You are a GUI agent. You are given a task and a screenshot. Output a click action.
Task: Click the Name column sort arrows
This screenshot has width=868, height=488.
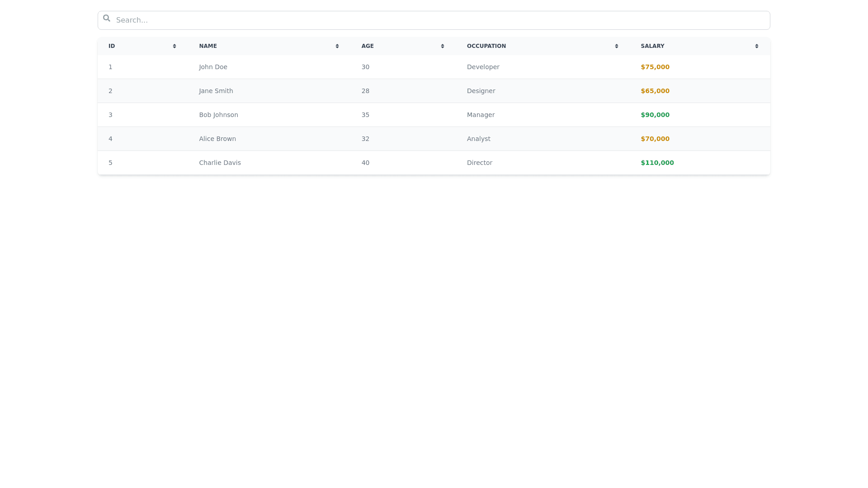click(x=337, y=46)
